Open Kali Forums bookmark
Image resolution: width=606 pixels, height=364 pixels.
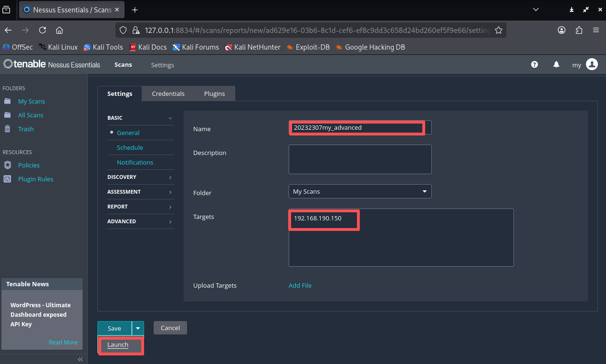click(196, 47)
